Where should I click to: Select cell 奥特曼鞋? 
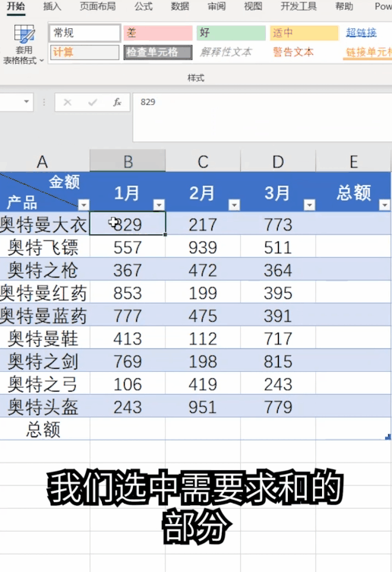click(x=44, y=338)
